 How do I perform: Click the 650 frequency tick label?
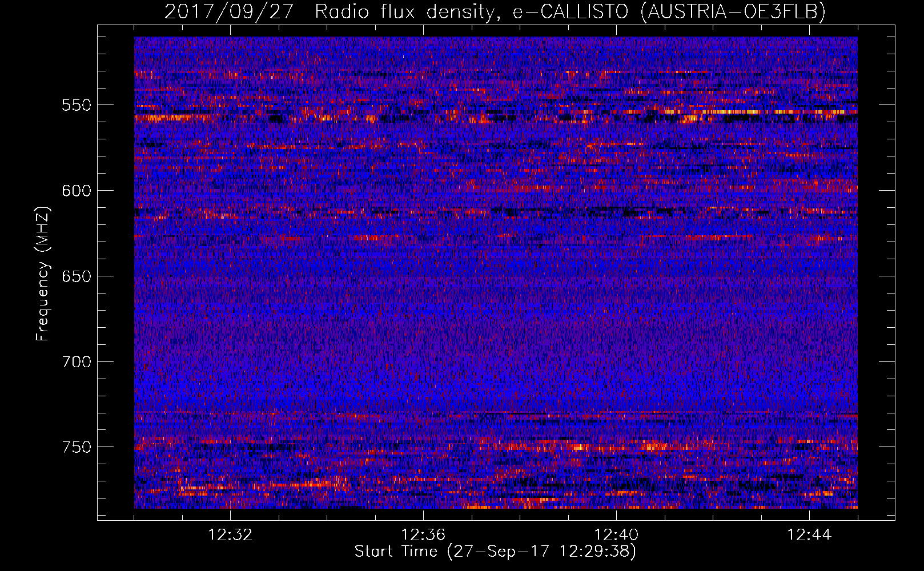coord(77,276)
